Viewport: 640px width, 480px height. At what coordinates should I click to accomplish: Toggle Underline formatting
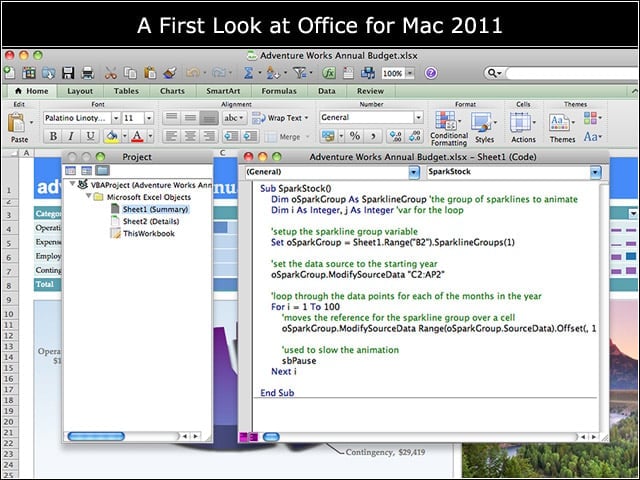click(90, 136)
